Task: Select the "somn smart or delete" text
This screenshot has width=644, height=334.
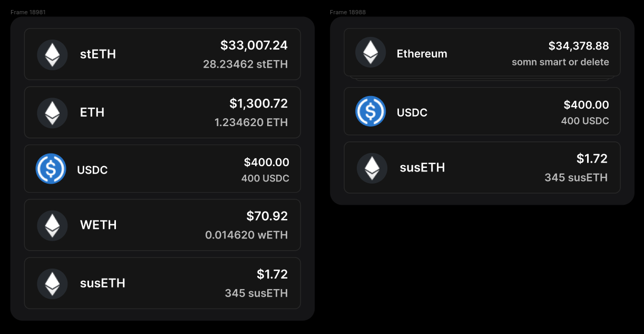Action: coord(560,62)
